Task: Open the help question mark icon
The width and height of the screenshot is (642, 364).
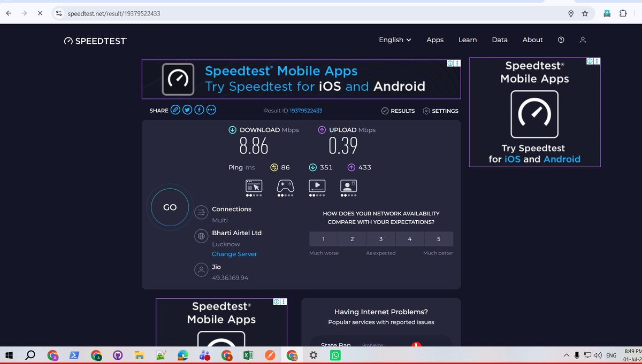Action: pos(561,40)
